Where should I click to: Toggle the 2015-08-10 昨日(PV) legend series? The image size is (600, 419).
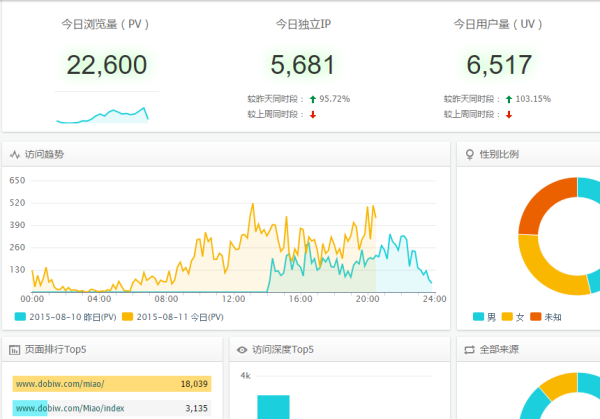click(65, 317)
